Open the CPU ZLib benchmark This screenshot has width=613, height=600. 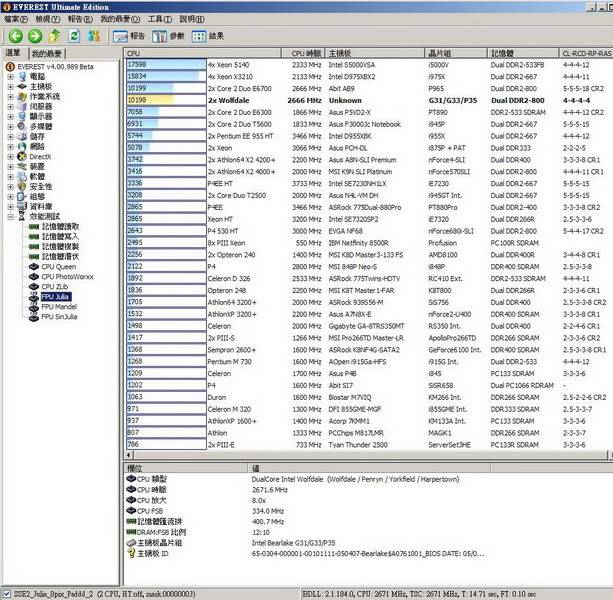55,287
